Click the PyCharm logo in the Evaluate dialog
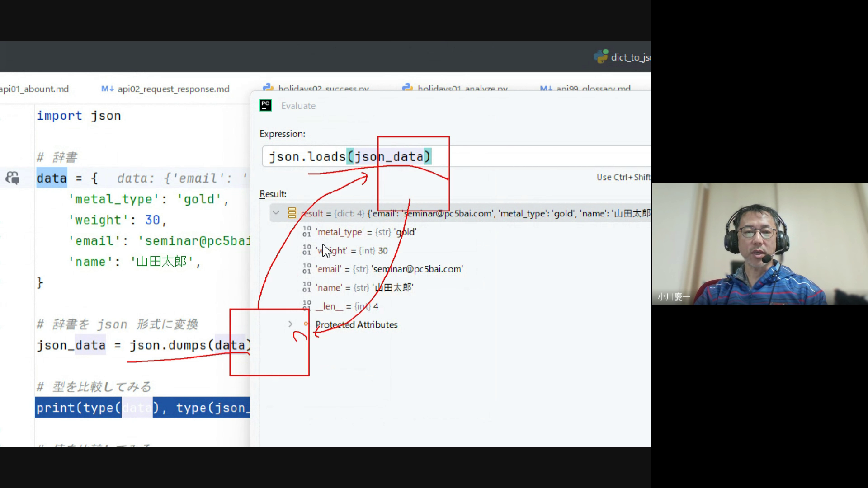 click(x=266, y=106)
